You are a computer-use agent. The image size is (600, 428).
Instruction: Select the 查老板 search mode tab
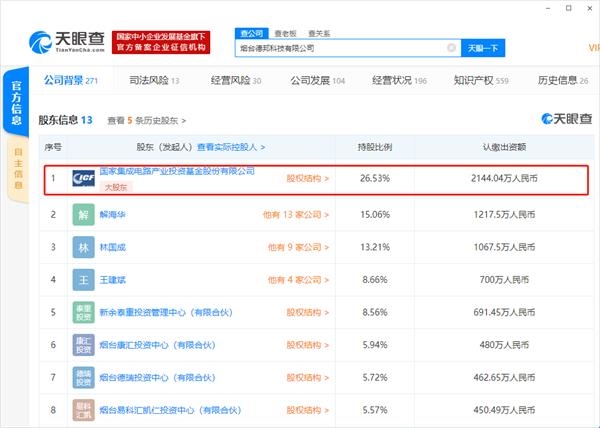coord(294,32)
